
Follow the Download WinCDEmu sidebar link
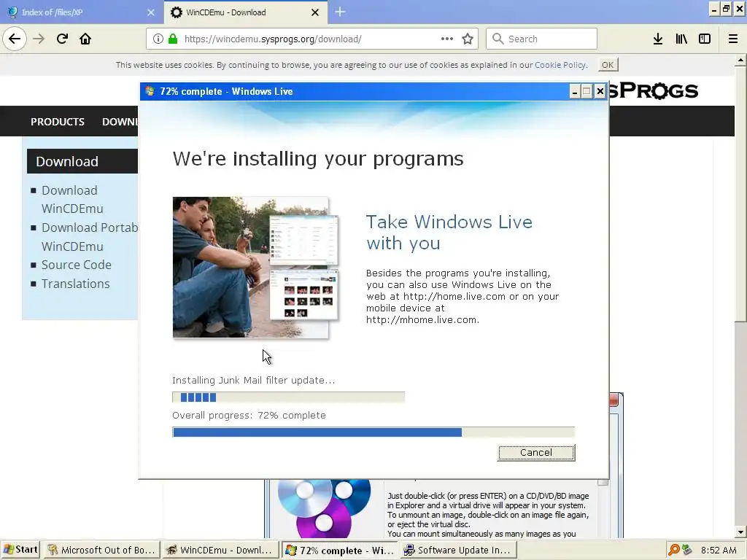[72, 200]
